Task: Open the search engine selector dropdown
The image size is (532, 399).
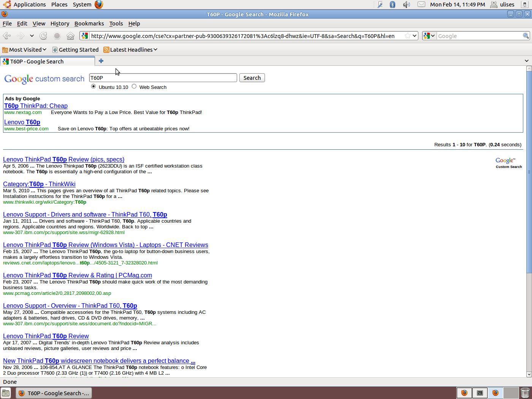Action: click(x=429, y=36)
